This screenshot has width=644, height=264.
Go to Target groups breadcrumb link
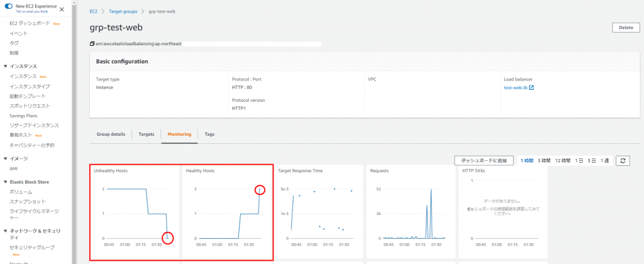tap(123, 11)
